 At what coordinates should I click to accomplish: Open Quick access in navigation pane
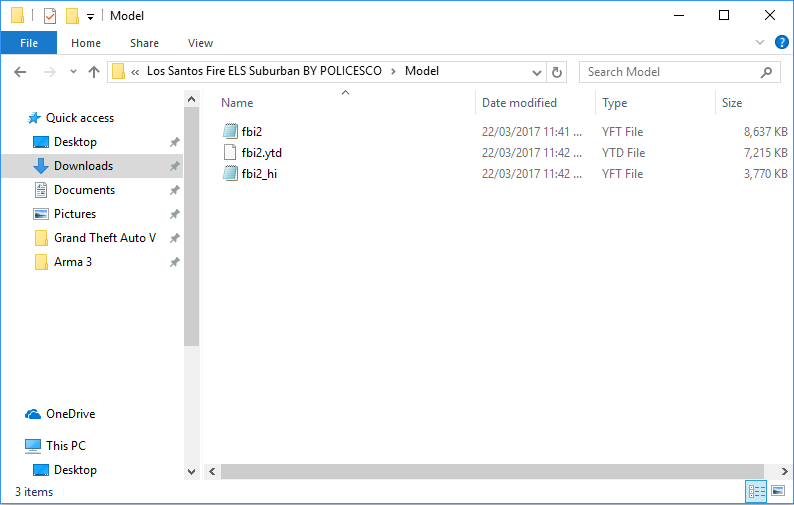(x=80, y=118)
